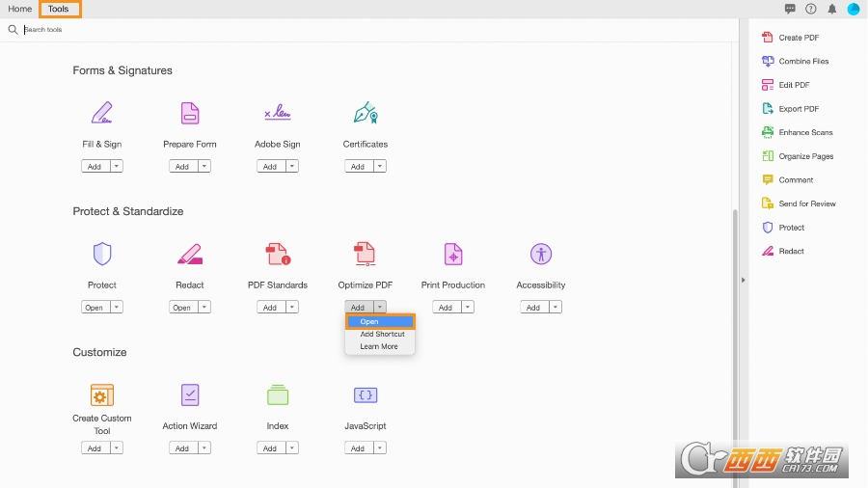Open Enhance Scans shortcut

pos(798,133)
